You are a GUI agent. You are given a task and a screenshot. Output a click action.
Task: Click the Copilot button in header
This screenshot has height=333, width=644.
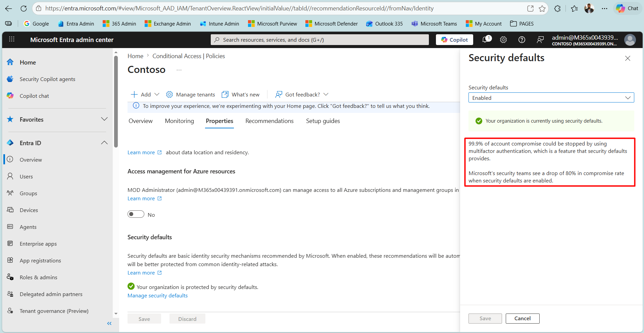tap(454, 40)
